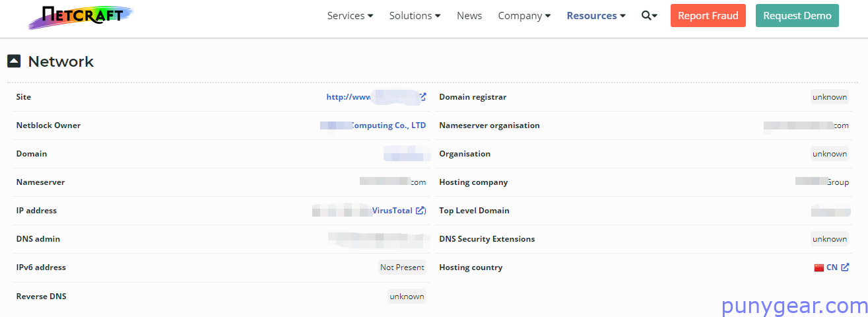
Task: Click the Nameserver organisation label
Action: click(489, 125)
